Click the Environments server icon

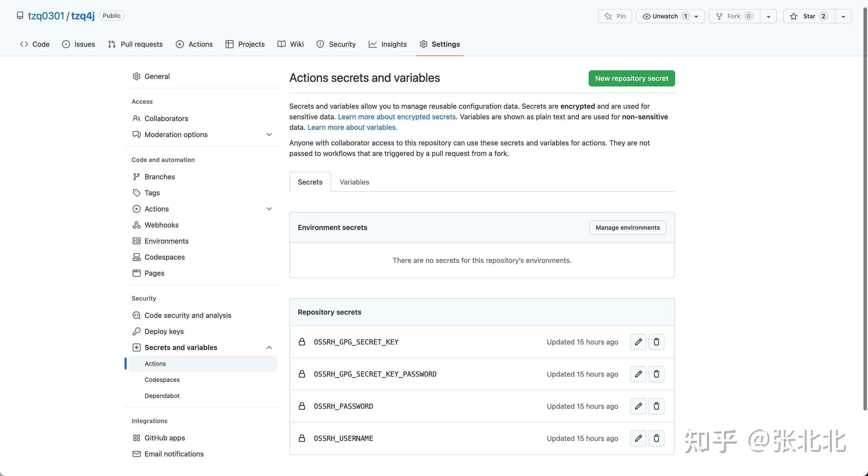point(136,241)
